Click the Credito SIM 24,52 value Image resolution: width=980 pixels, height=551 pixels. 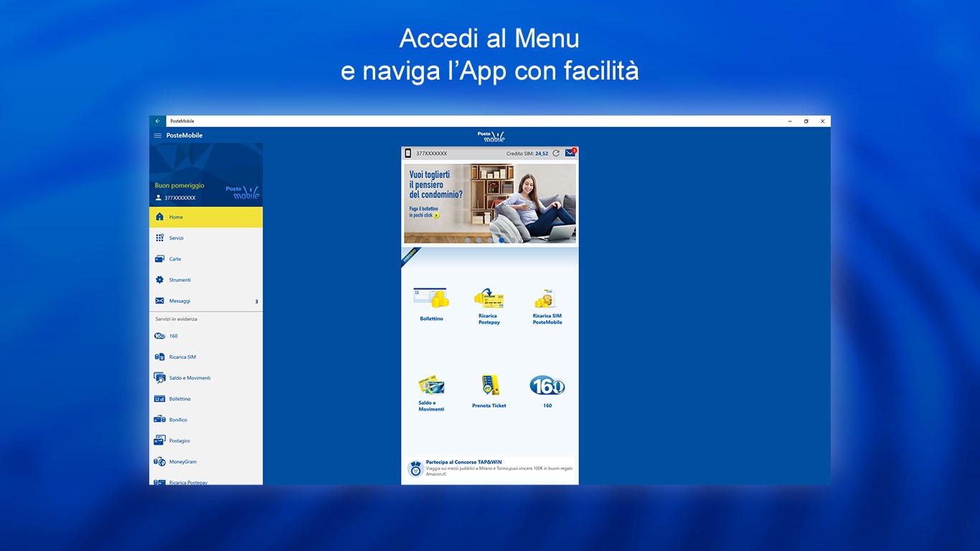pos(527,154)
